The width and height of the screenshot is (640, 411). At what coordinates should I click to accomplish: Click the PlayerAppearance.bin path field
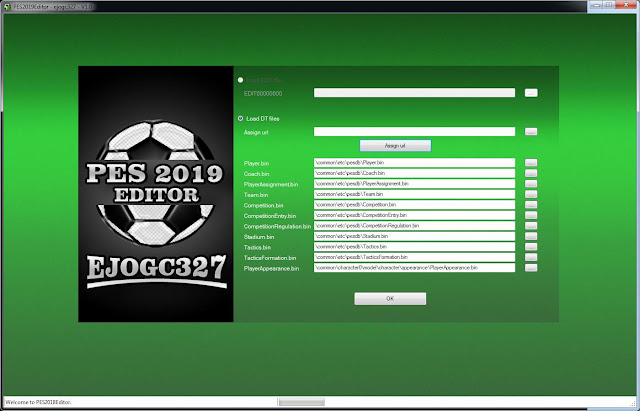point(414,268)
